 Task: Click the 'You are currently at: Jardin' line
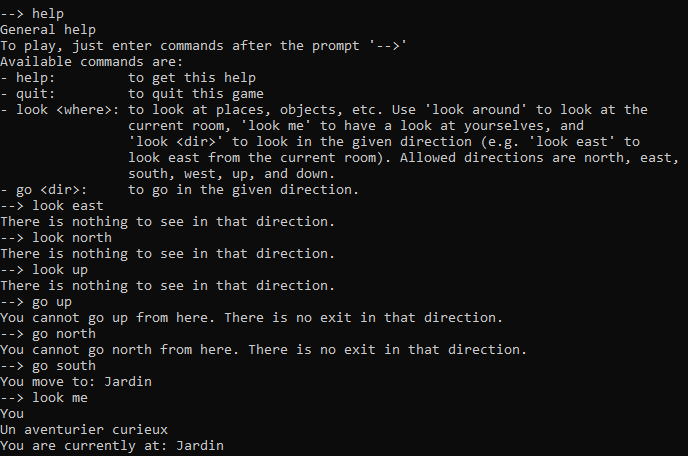(x=112, y=446)
